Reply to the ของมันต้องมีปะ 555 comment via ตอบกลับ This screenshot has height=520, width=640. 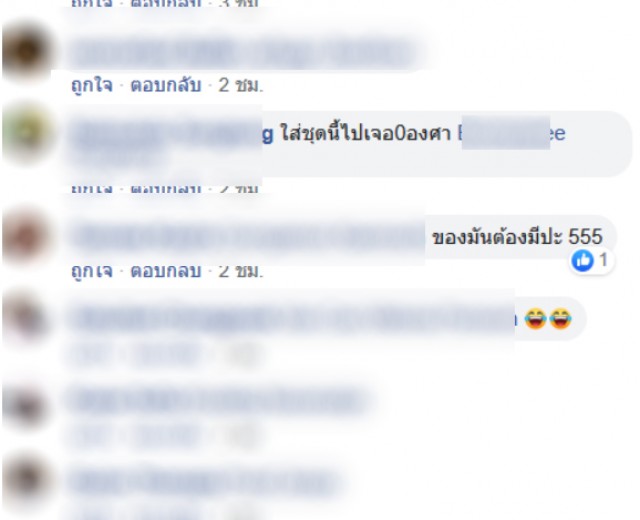[166, 271]
